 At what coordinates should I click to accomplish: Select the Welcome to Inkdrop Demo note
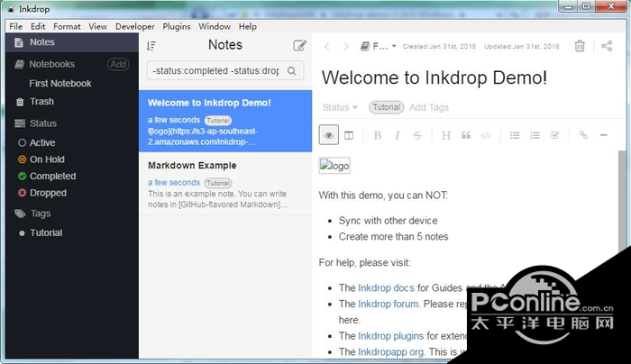pyautogui.click(x=225, y=121)
